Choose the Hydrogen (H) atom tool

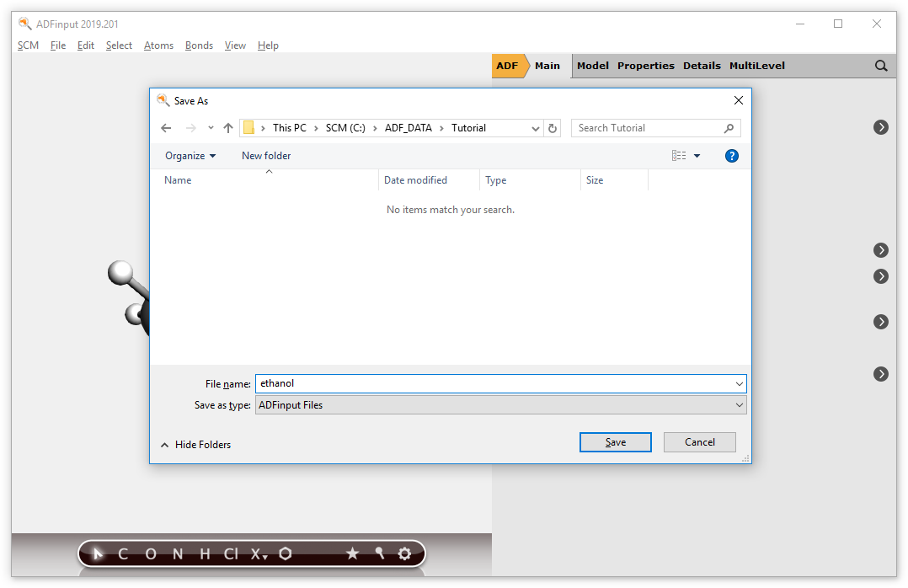coord(205,553)
